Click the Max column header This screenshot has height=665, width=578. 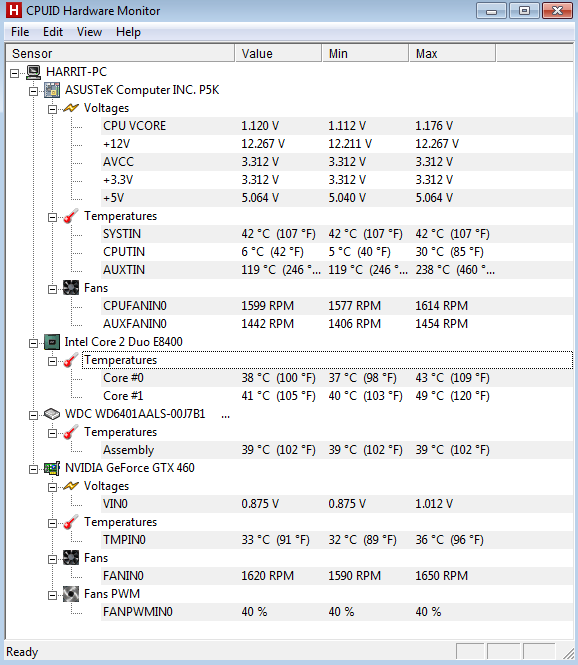pos(452,54)
